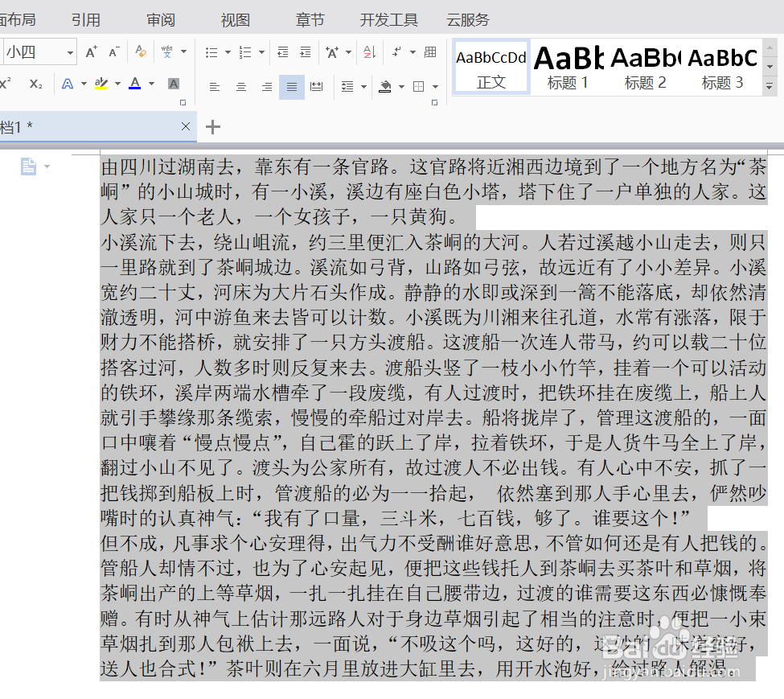Open the 云服务 tab

(x=468, y=20)
